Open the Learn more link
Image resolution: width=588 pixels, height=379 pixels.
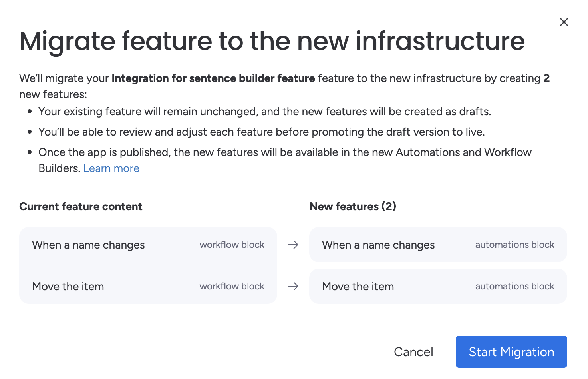pos(111,168)
